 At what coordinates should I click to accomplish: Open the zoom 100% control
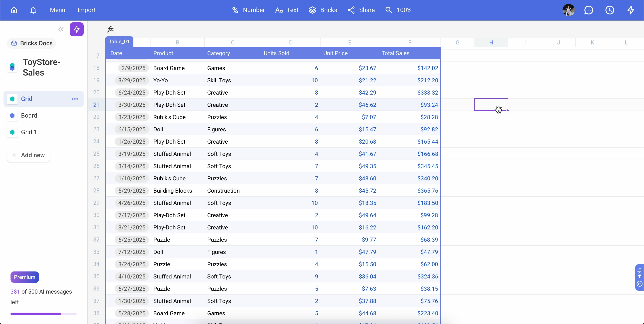point(398,10)
